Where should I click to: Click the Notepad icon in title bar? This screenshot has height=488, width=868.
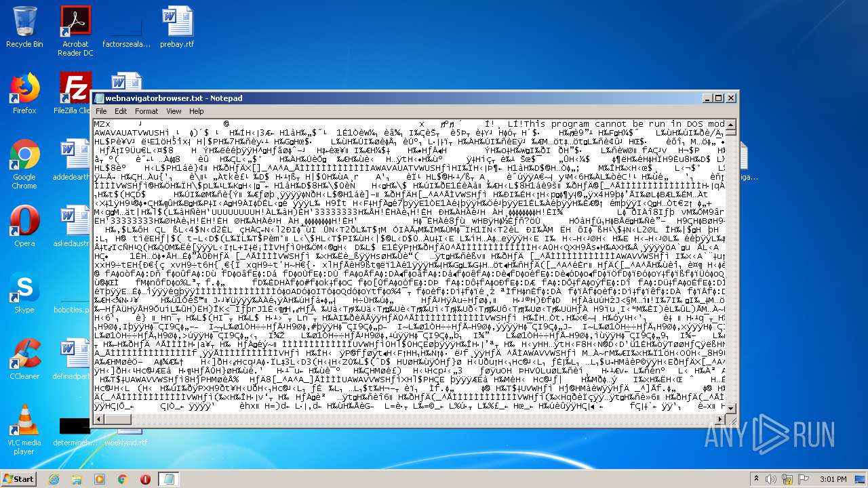(100, 98)
